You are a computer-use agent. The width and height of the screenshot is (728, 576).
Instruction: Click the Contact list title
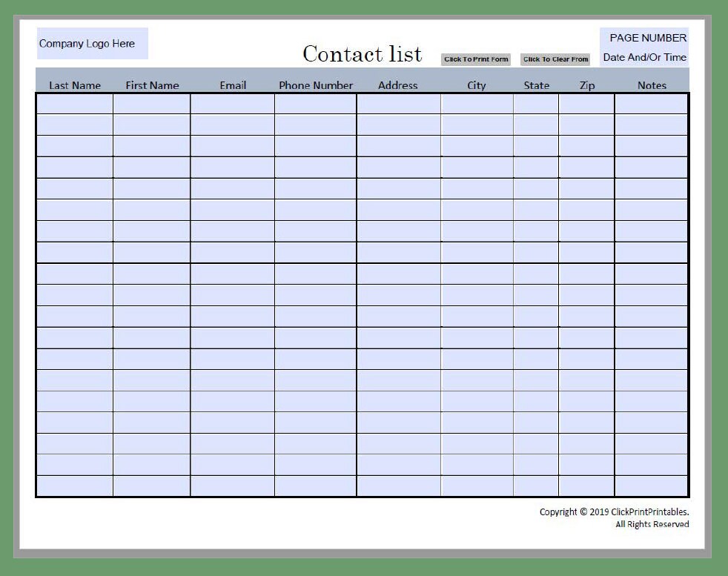pyautogui.click(x=362, y=53)
